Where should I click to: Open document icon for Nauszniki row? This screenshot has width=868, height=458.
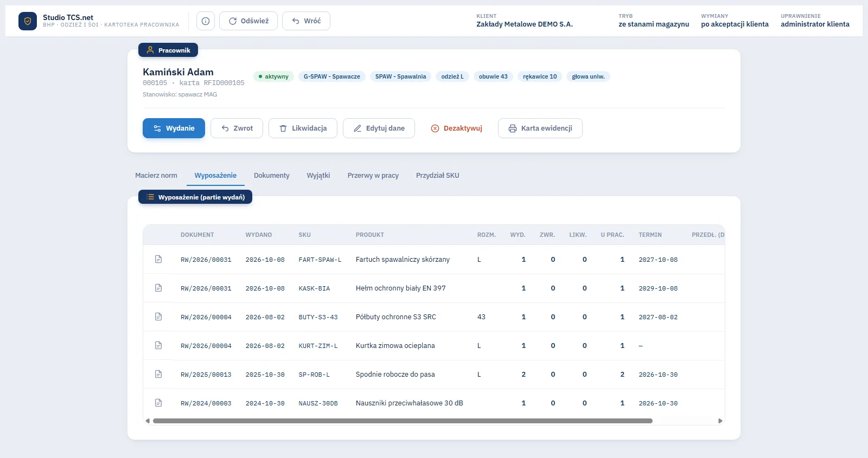(158, 403)
